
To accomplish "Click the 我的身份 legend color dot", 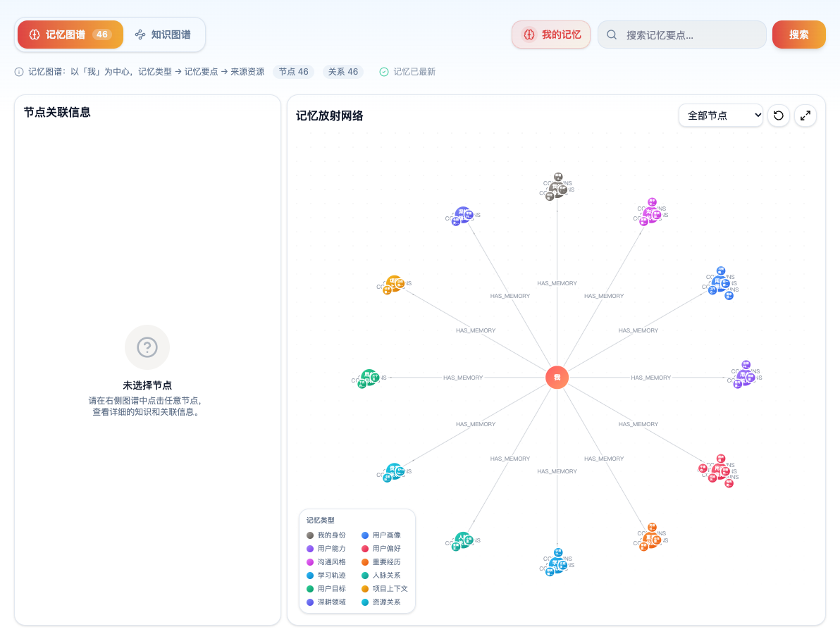I will pos(309,535).
